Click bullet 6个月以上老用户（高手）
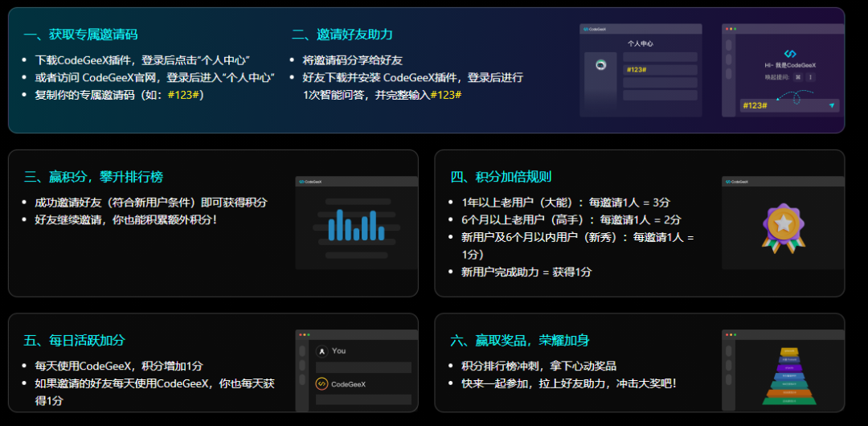868x426 pixels. point(571,219)
